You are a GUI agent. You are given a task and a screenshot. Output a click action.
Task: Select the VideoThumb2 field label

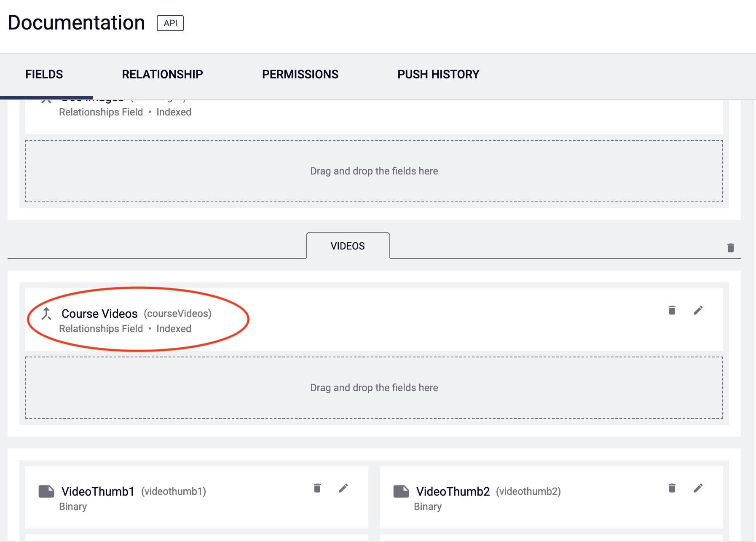pyautogui.click(x=453, y=491)
